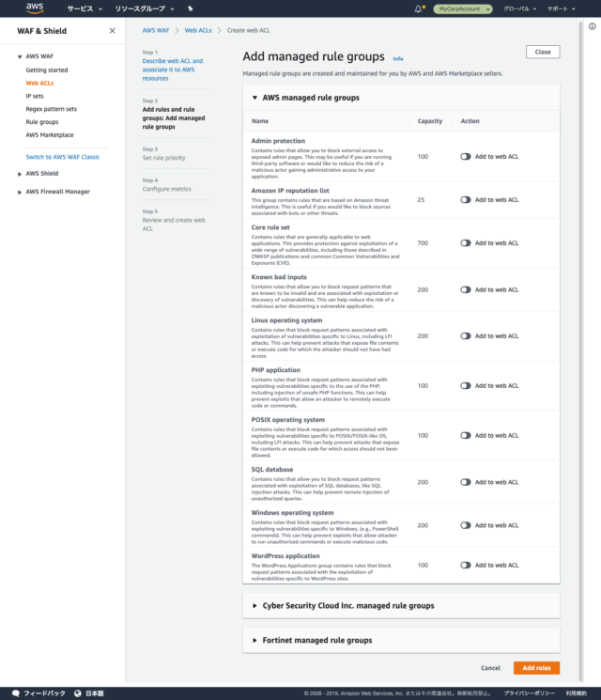The height and width of the screenshot is (700, 601).
Task: Click the AWS logo
Action: coord(35,8)
